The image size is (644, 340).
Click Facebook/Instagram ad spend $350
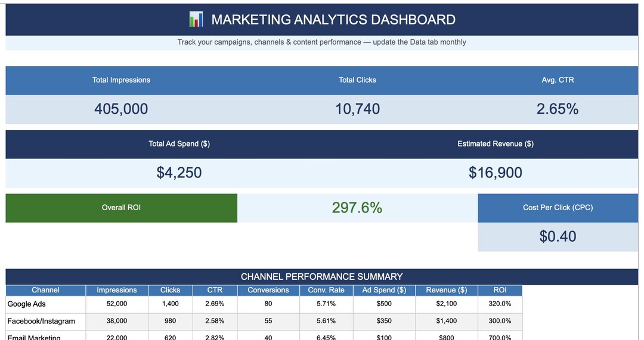[x=384, y=321]
